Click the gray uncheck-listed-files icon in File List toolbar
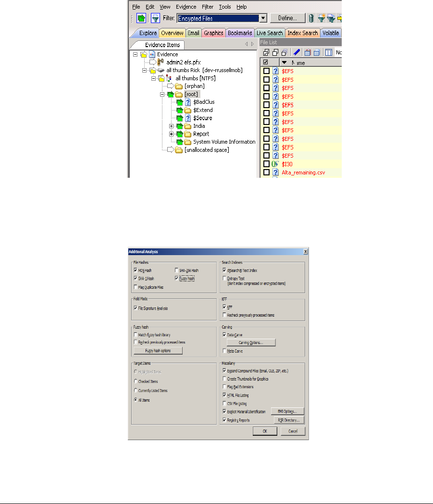433x504 pixels. (x=284, y=52)
